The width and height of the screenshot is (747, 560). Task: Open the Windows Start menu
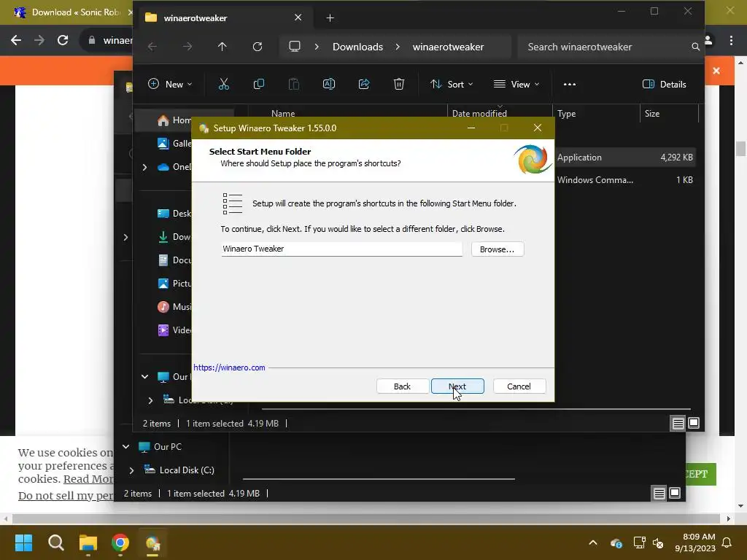coord(23,542)
